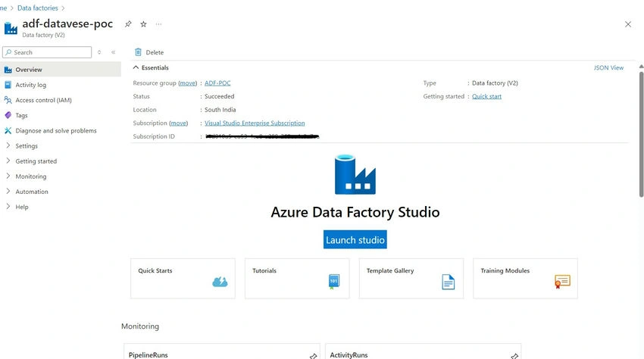The image size is (644, 359).
Task: Click the sidebar Search field
Action: [47, 52]
